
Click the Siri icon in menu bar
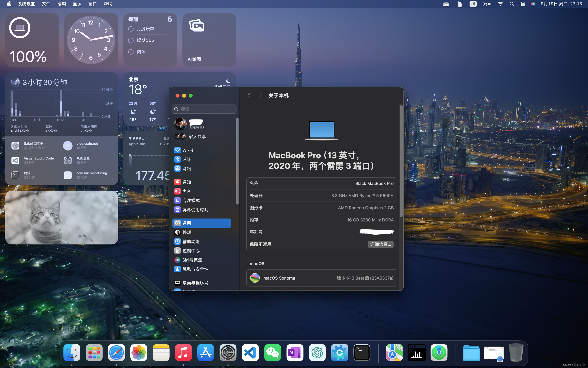(533, 4)
